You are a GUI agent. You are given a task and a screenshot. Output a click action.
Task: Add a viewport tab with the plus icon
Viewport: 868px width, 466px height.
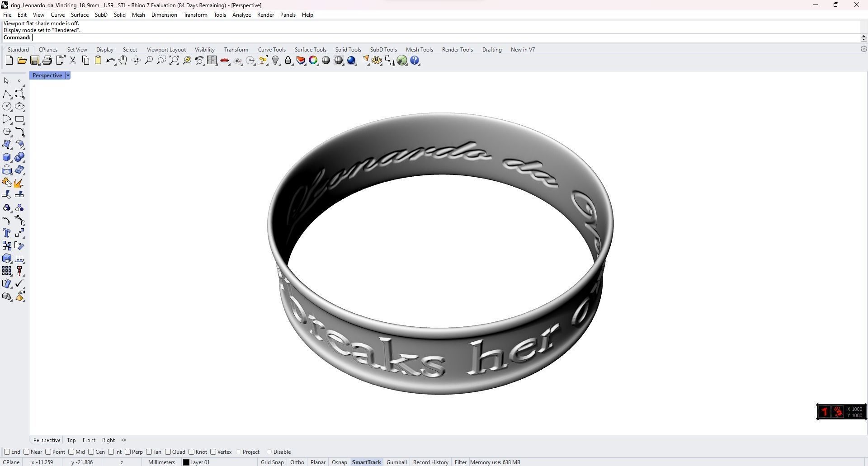coord(123,440)
